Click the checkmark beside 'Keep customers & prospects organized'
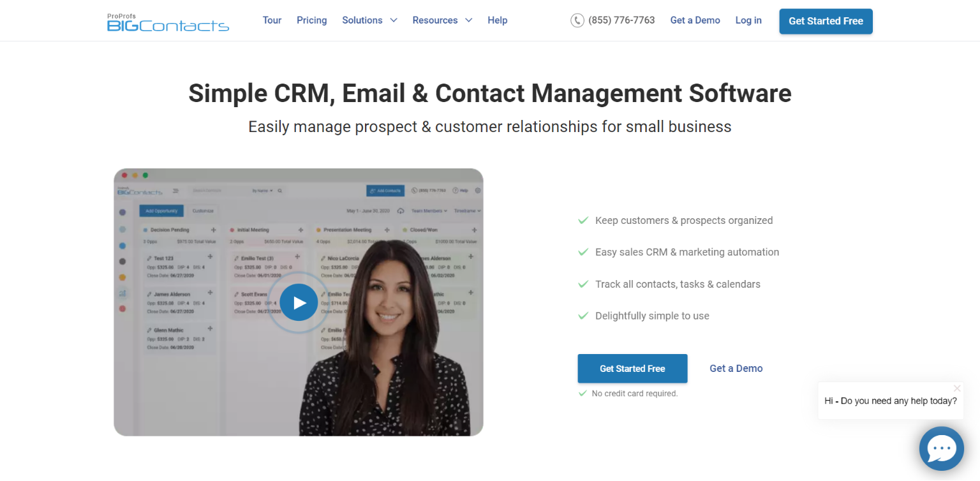Image resolution: width=980 pixels, height=481 pixels. [x=583, y=221]
